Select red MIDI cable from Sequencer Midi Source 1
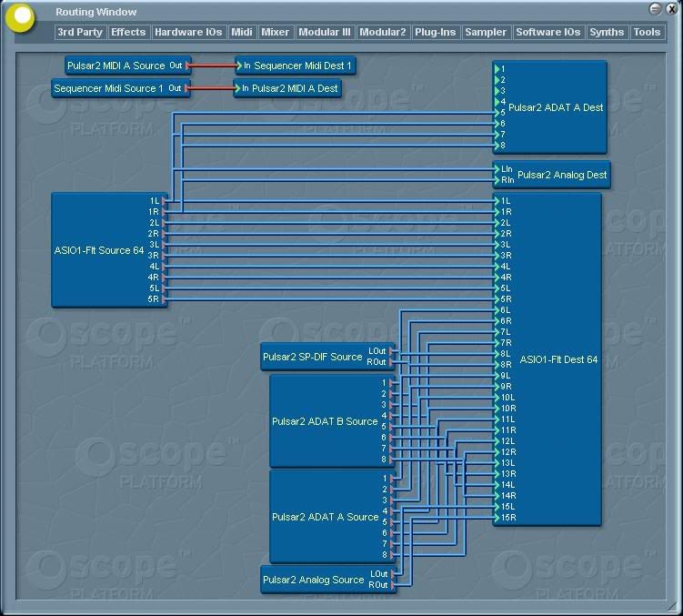This screenshot has width=683, height=616. [x=212, y=88]
